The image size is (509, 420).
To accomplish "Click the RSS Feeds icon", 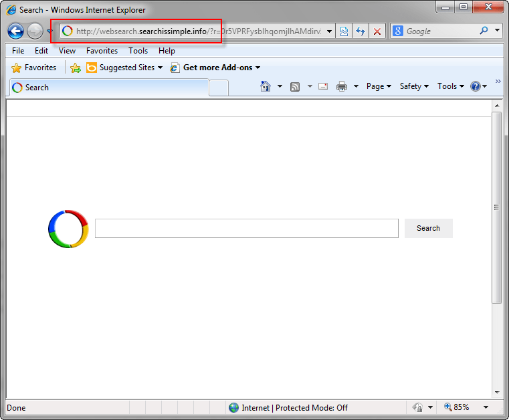I will [295, 87].
